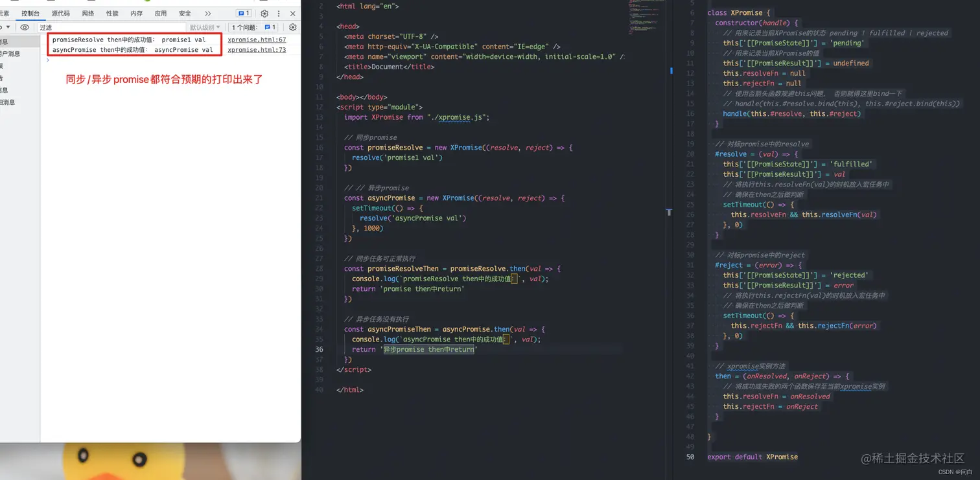The height and width of the screenshot is (480, 980).
Task: Click the '#reject = (error) => {' line
Action: [x=758, y=265]
